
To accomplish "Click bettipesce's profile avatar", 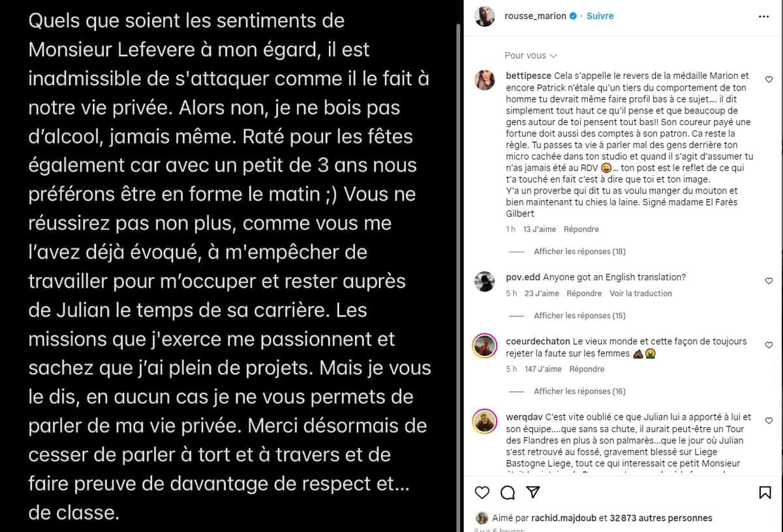I will (x=484, y=80).
